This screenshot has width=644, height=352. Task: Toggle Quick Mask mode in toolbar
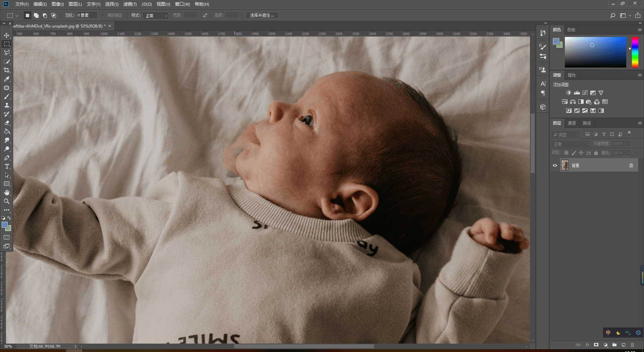(x=7, y=237)
